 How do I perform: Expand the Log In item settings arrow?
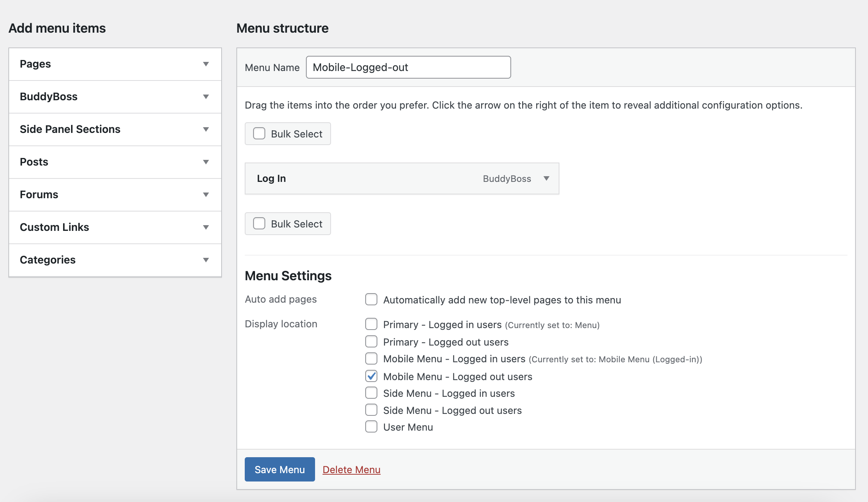tap(546, 178)
